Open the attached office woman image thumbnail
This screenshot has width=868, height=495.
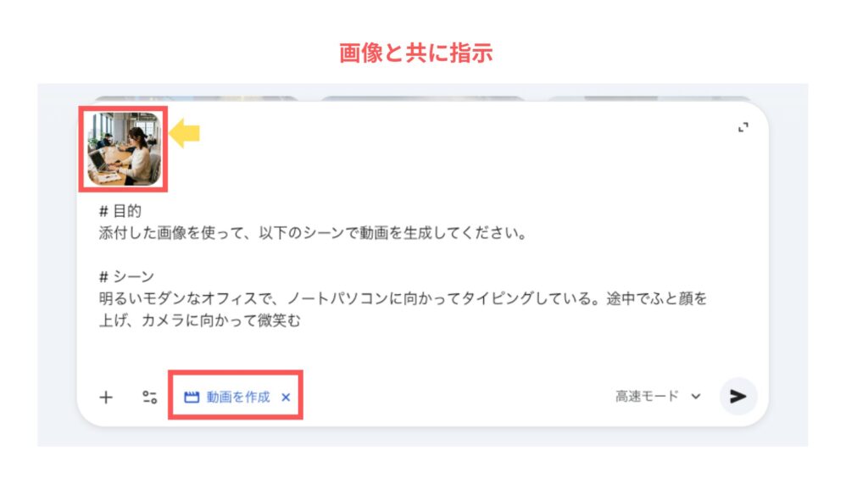(124, 149)
